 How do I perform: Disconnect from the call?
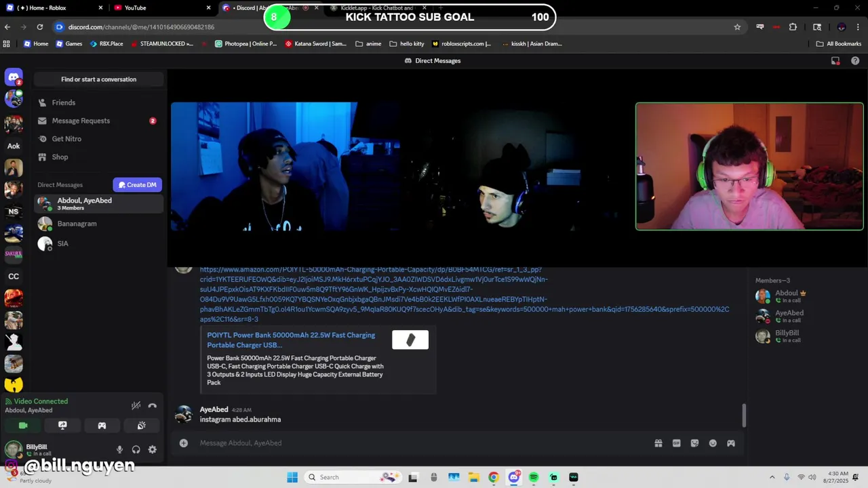pyautogui.click(x=153, y=405)
